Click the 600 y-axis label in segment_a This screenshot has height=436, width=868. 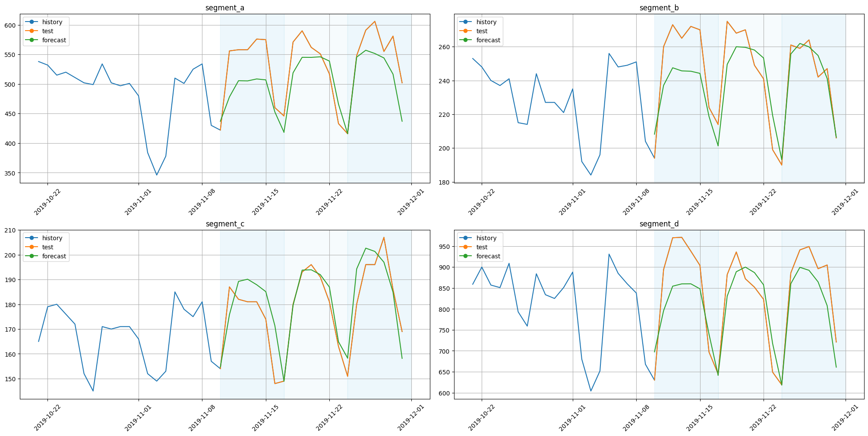click(x=11, y=25)
